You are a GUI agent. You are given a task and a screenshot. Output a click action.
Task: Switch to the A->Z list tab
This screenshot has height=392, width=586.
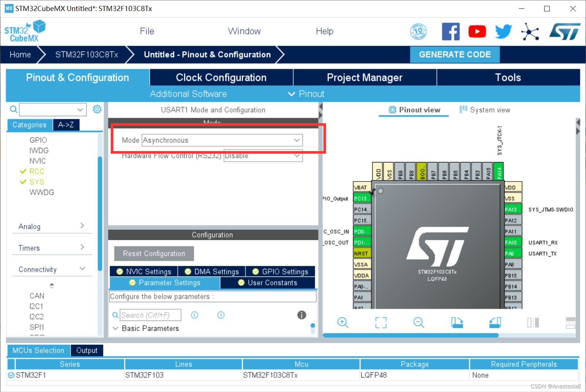tap(66, 125)
